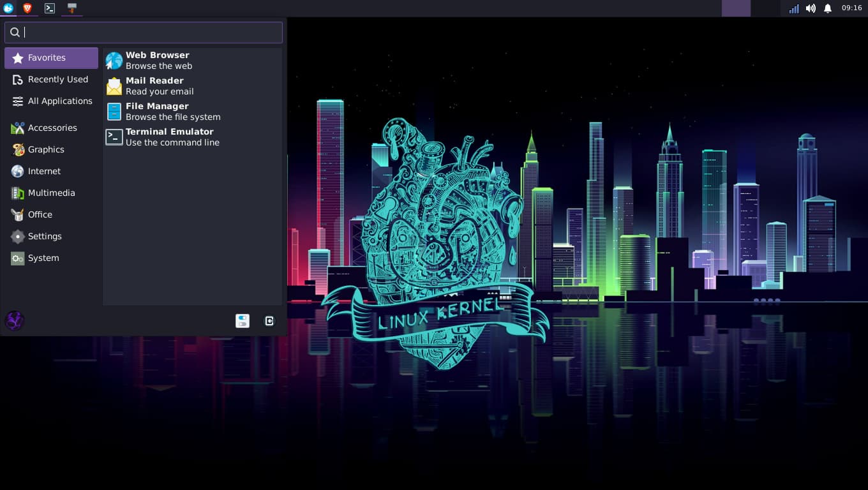Open the settings manager icon in the menu footer
Screen dimensions: 868x490
click(x=243, y=321)
